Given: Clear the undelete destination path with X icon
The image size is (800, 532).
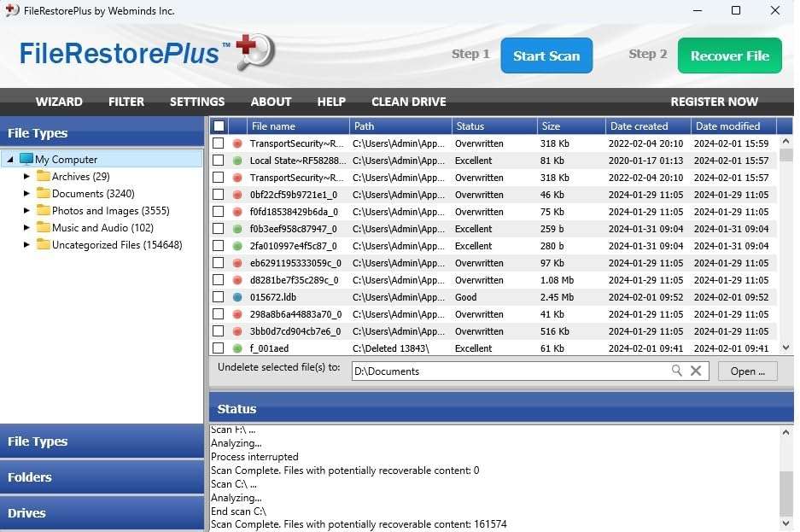Looking at the screenshot, I should [x=696, y=371].
